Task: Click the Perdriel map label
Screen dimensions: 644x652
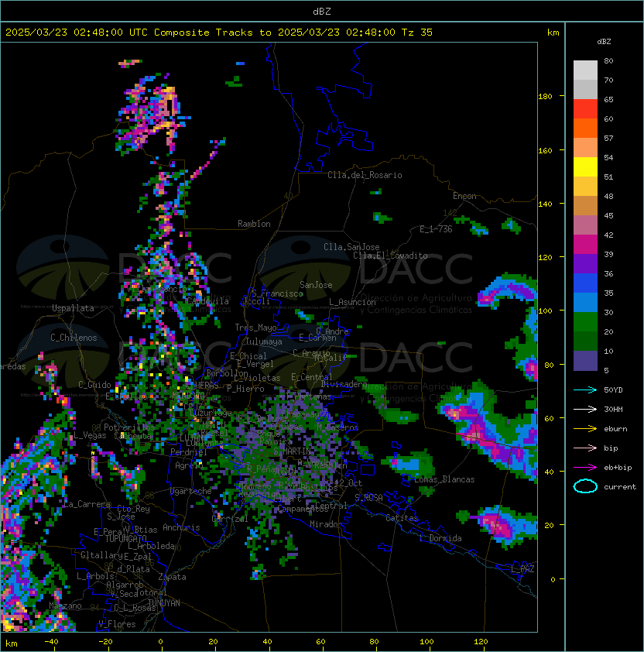Action: coord(189,452)
